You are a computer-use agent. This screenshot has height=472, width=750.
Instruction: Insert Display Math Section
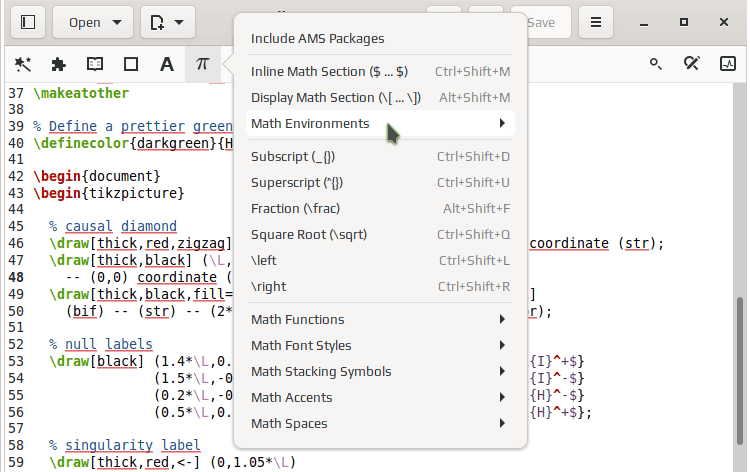(380, 98)
